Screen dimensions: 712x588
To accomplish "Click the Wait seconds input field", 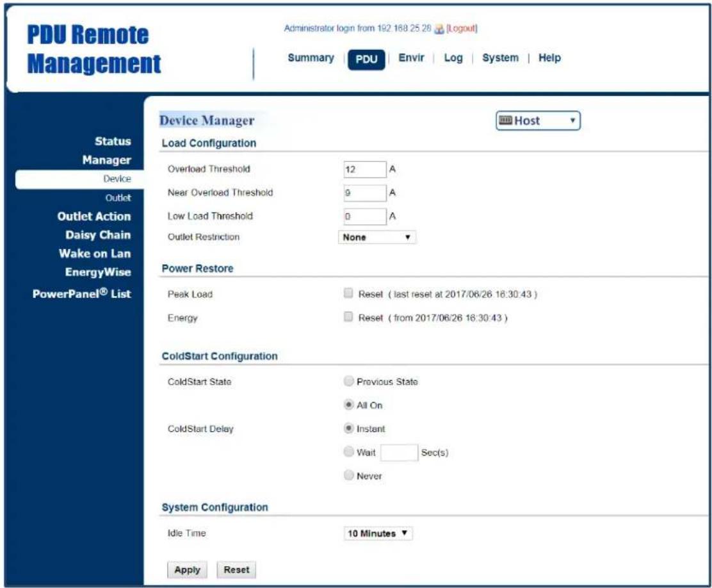I will tap(399, 453).
